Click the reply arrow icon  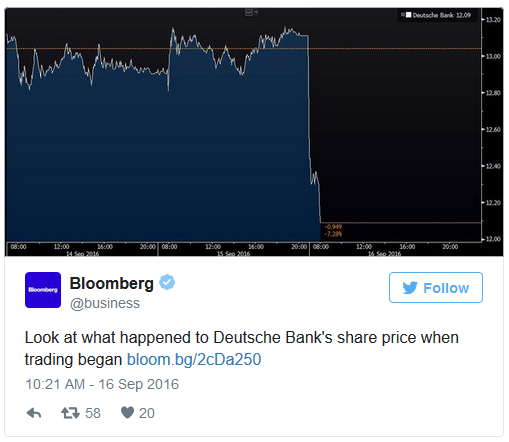click(34, 413)
